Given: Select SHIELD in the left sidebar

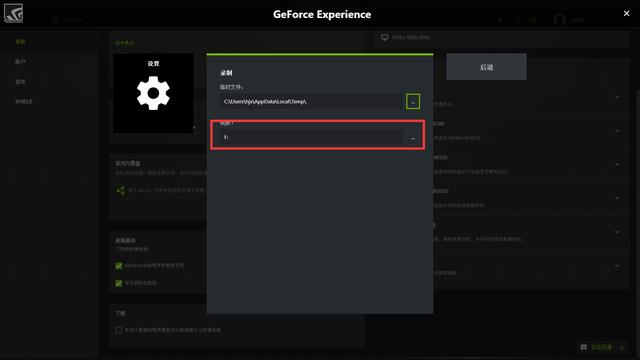Looking at the screenshot, I should 24,102.
